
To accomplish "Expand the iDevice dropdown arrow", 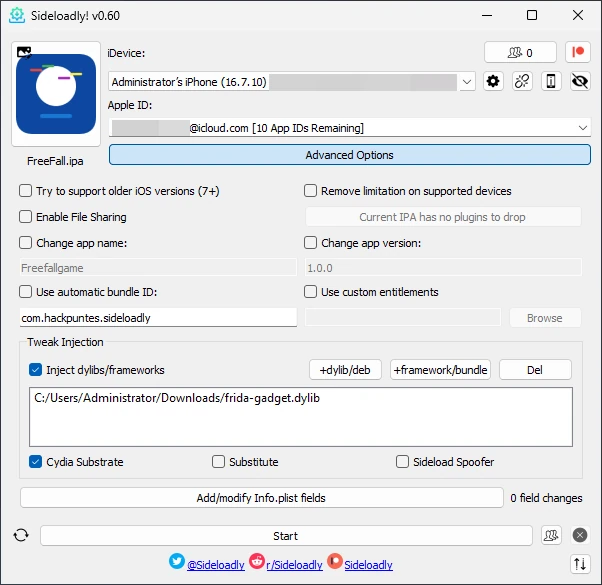I will 467,81.
